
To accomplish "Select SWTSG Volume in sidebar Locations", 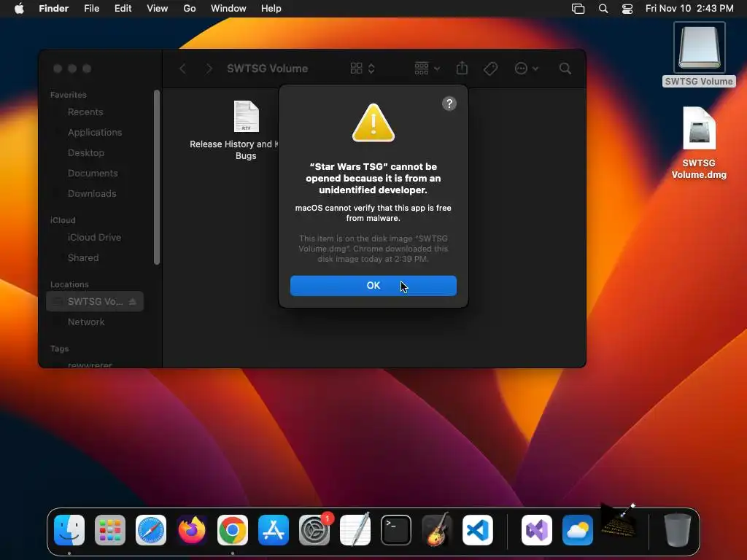I will pos(95,301).
